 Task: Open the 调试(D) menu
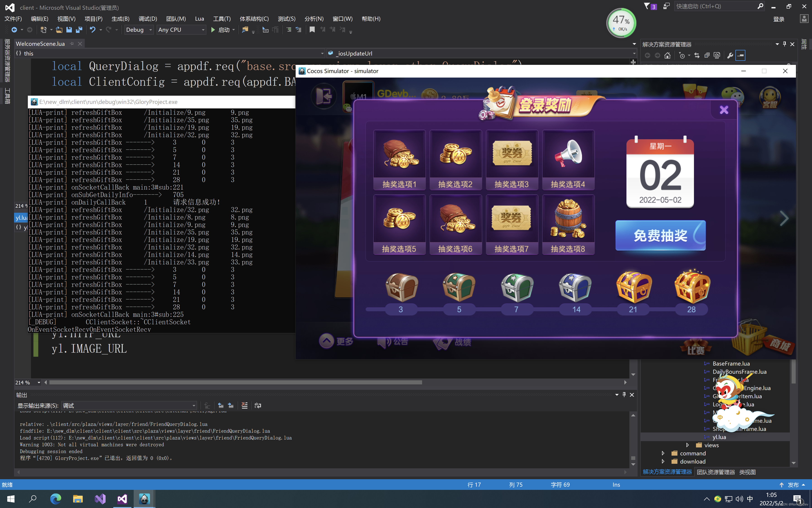[148, 19]
